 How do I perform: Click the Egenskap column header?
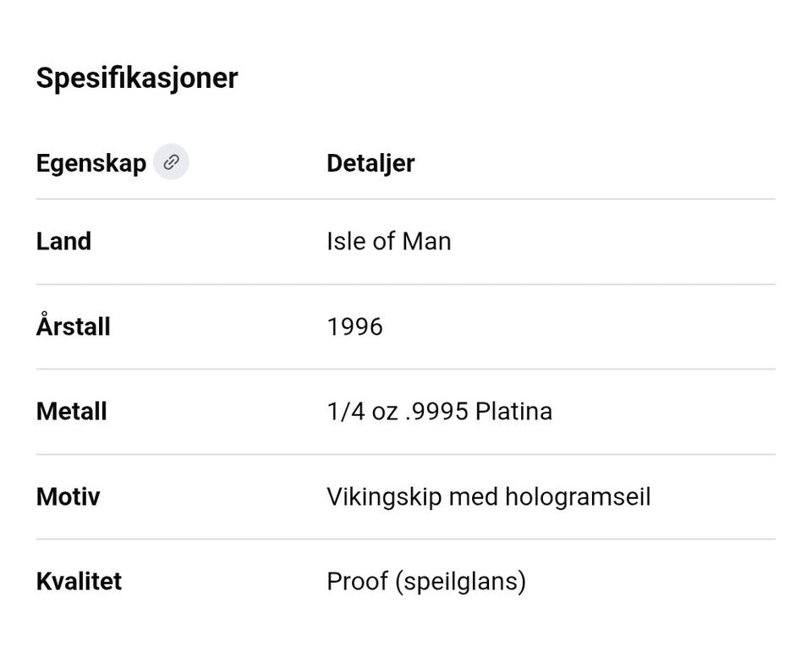tap(91, 162)
